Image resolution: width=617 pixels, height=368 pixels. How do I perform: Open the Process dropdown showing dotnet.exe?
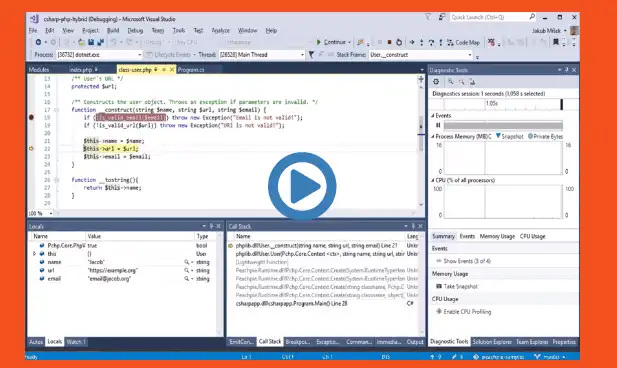pos(99,55)
